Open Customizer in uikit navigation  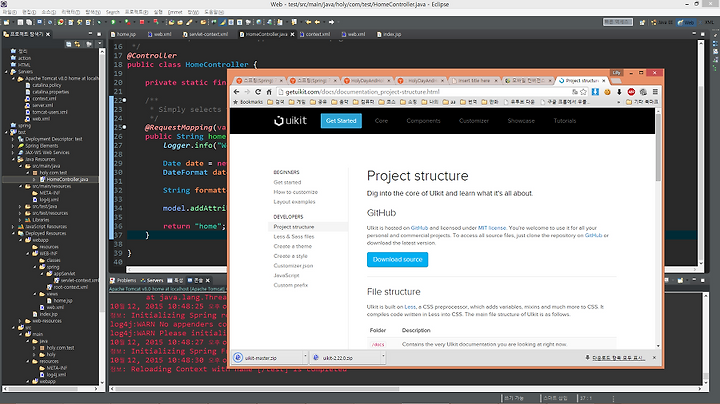point(474,121)
